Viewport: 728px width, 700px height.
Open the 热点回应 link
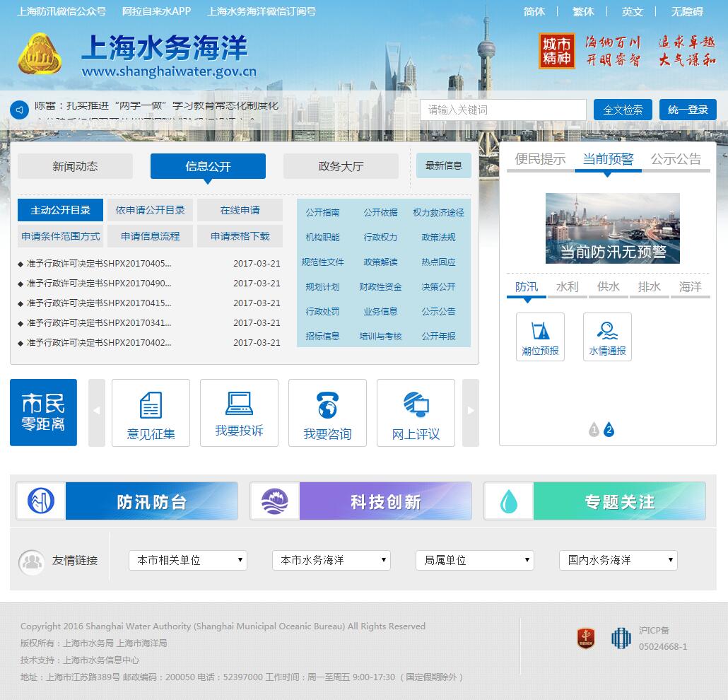coord(438,262)
